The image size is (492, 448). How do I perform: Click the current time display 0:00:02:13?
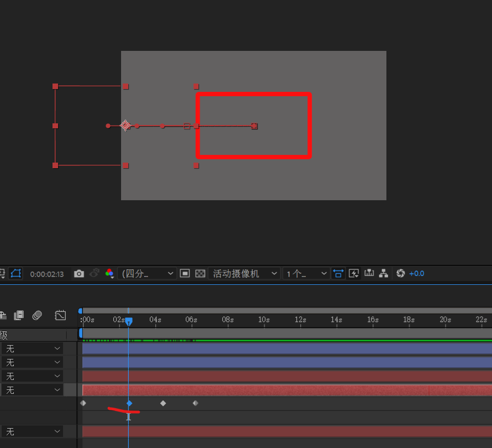(x=47, y=274)
